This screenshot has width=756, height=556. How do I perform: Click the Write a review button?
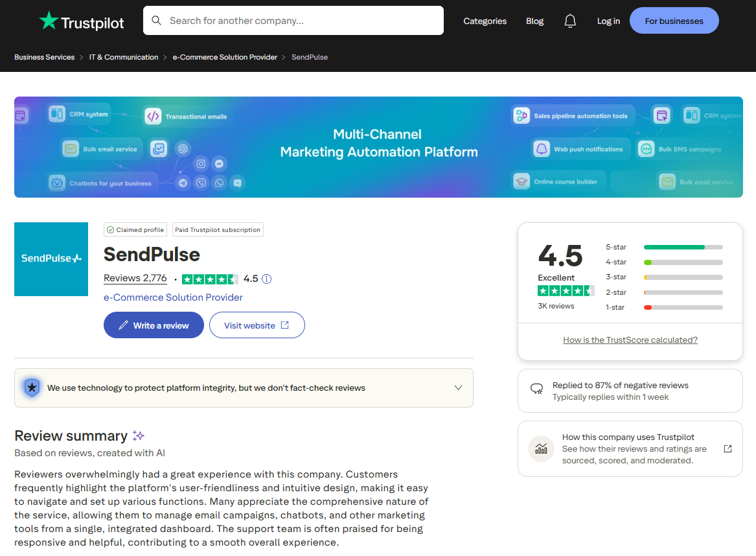coord(154,325)
